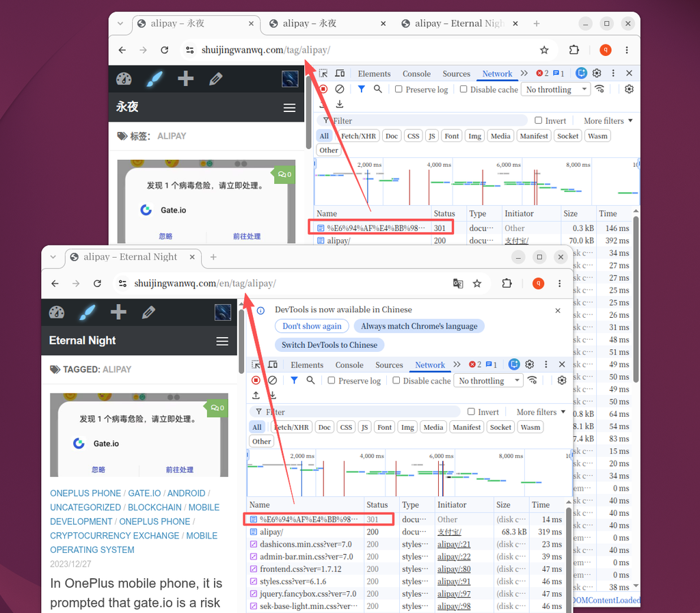Open network search in the front DevTools
This screenshot has width=700, height=613.
coord(311,381)
